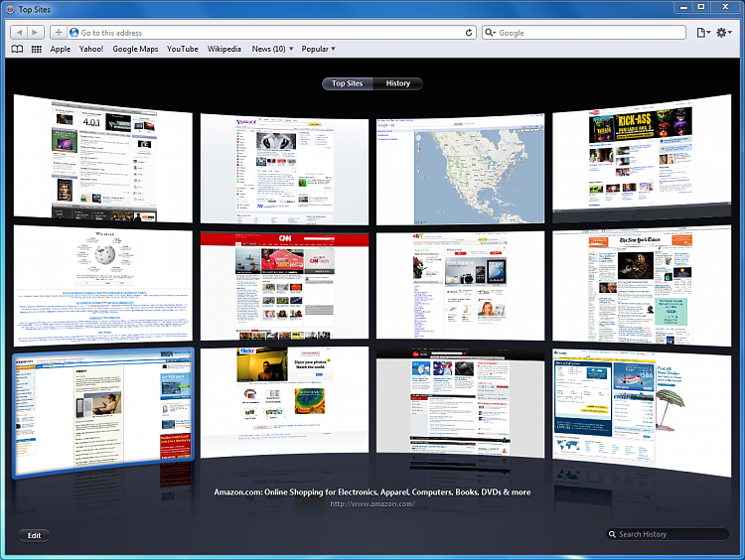Viewport: 745px width, 560px height.
Task: Click the Search History magnifier icon
Action: (613, 534)
